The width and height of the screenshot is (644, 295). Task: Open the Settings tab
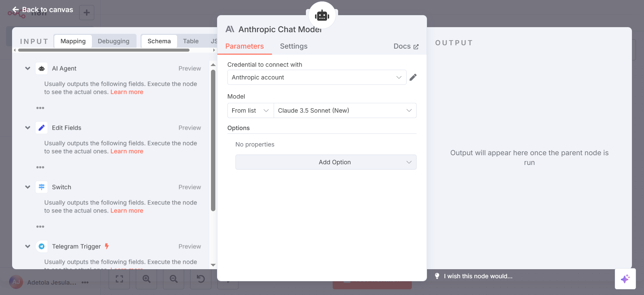pos(293,46)
